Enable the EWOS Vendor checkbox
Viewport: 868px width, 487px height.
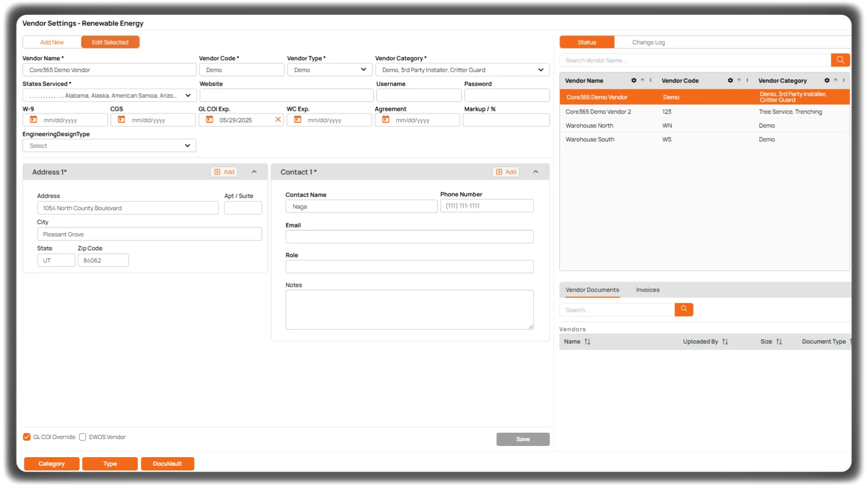pyautogui.click(x=83, y=437)
